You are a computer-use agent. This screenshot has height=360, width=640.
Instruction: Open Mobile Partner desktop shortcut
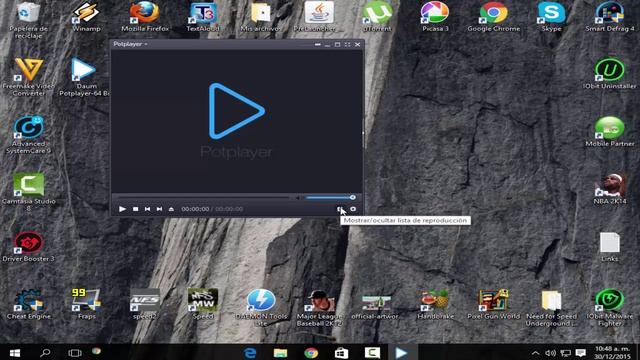click(610, 132)
